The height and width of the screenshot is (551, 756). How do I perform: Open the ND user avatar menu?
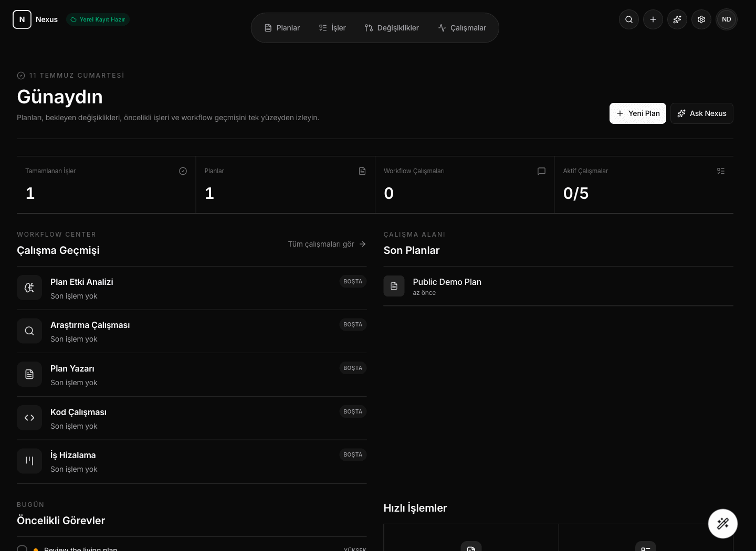(727, 19)
